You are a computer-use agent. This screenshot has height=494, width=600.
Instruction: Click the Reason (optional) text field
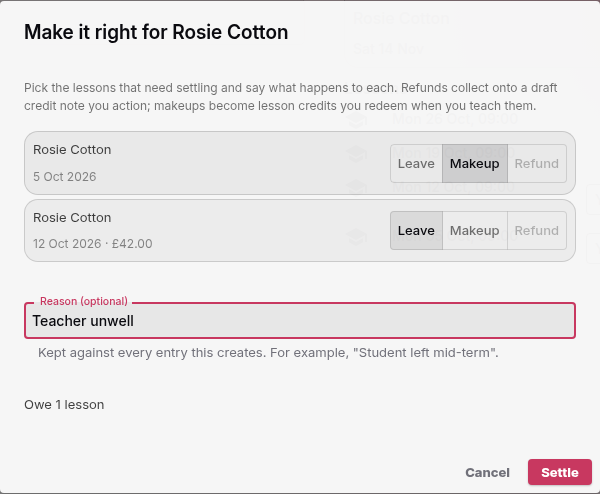point(300,321)
